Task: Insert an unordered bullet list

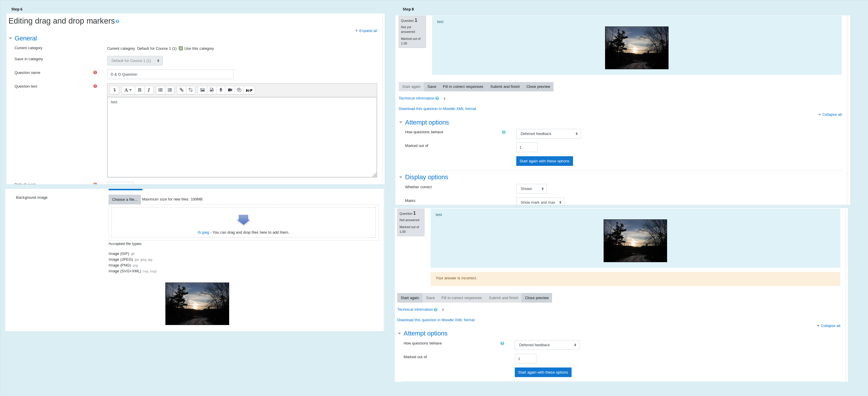Action: click(x=160, y=90)
